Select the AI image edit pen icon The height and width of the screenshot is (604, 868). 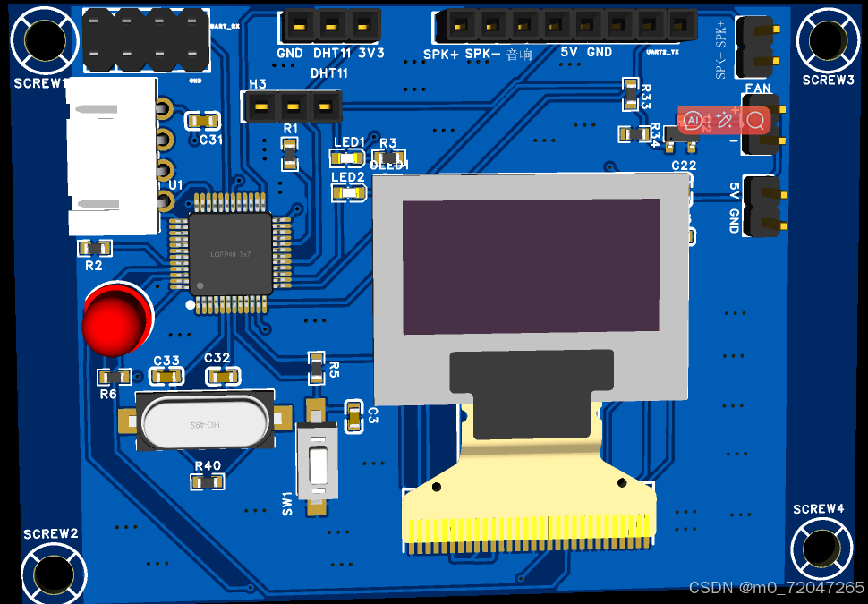(x=724, y=120)
